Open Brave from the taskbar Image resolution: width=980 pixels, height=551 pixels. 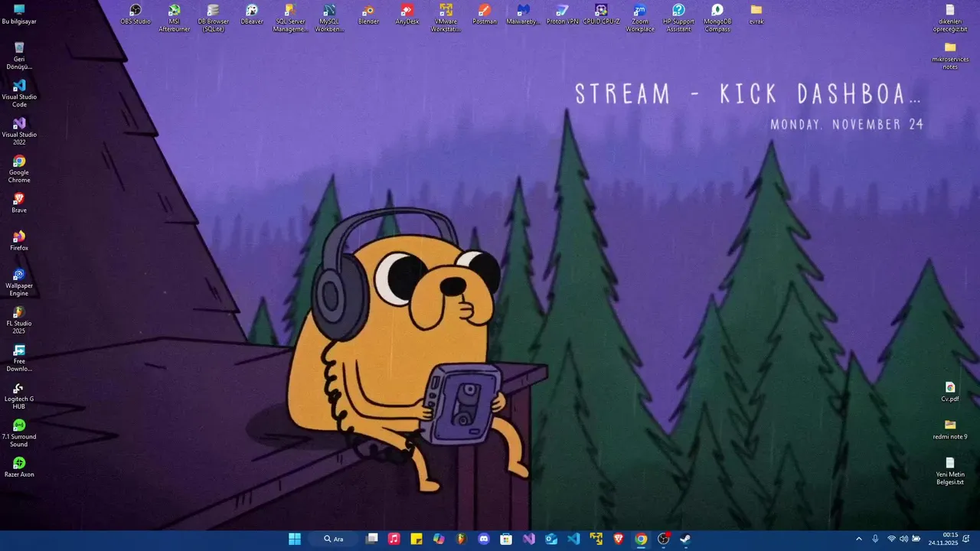pyautogui.click(x=619, y=539)
